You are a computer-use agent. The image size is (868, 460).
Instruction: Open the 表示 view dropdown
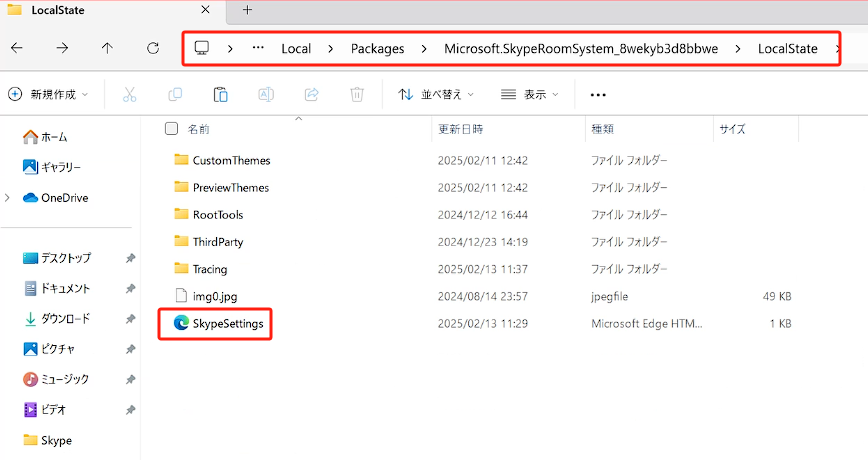click(x=530, y=95)
